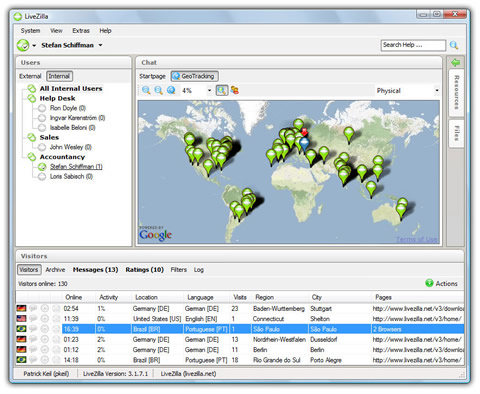Toggle the GeoTracking view button

194,76
